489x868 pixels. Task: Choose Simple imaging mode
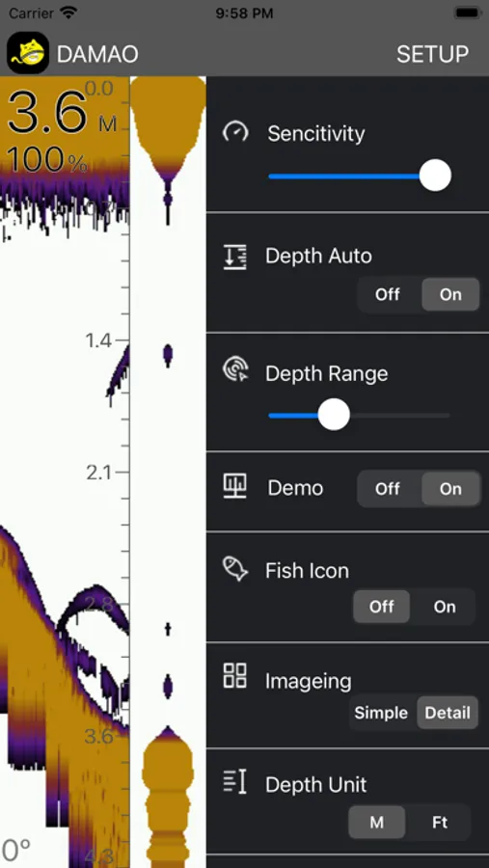click(381, 713)
